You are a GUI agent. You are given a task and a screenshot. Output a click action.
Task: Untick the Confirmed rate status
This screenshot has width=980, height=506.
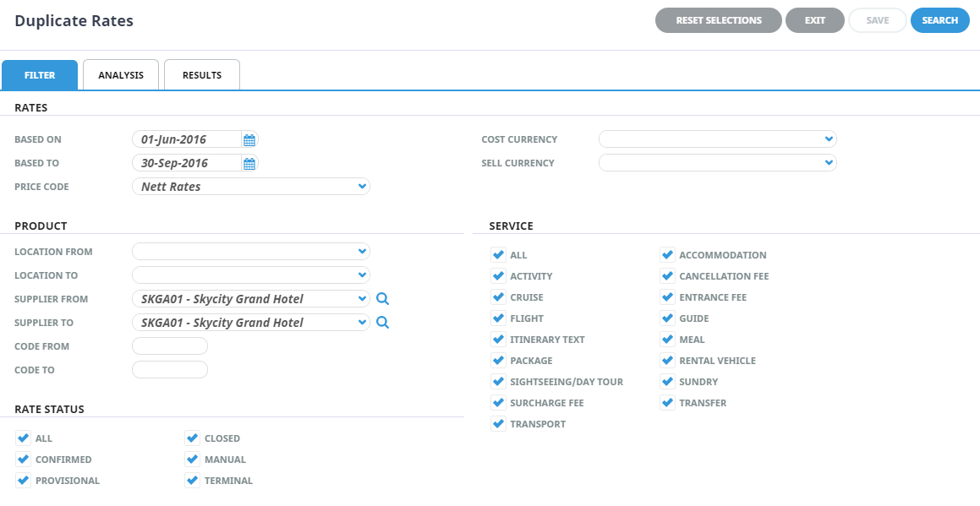(23, 460)
